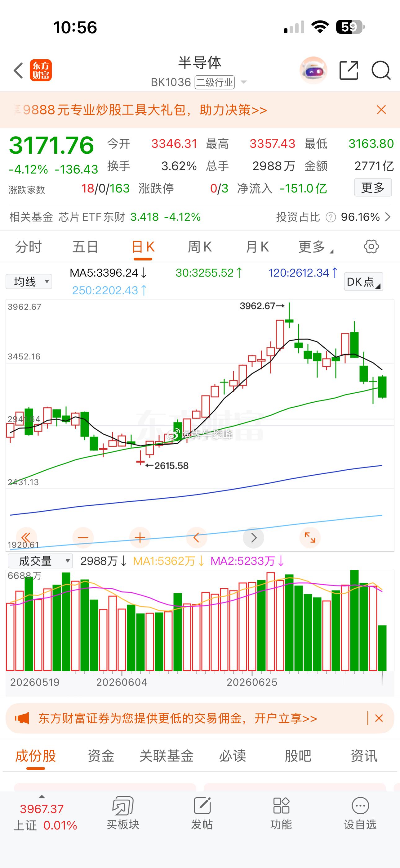Tap 30:3255.52 moving average value
This screenshot has width=400, height=868.
point(209,273)
